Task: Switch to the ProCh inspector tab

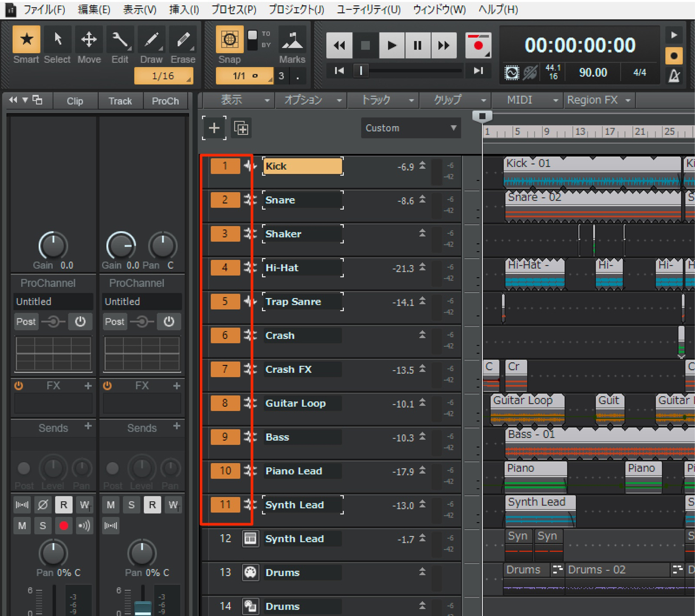Action: tap(165, 101)
